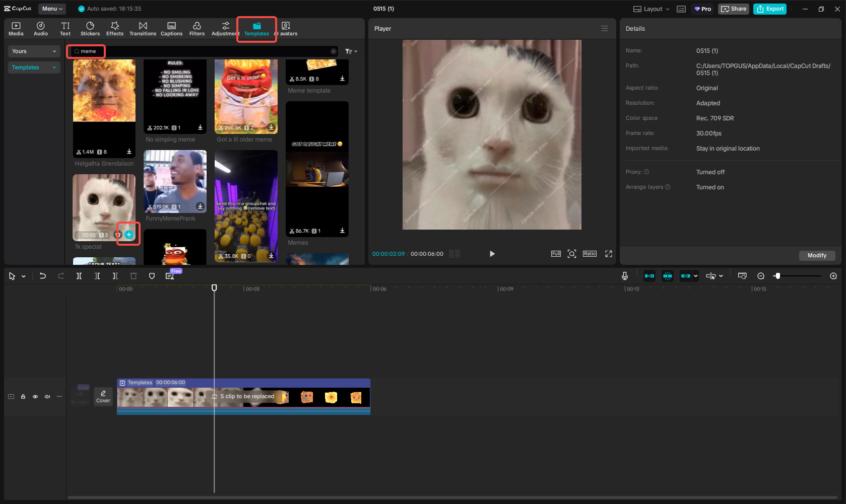The width and height of the screenshot is (846, 504).
Task: Expand the Yours dropdown in sidebar
Action: tap(34, 51)
